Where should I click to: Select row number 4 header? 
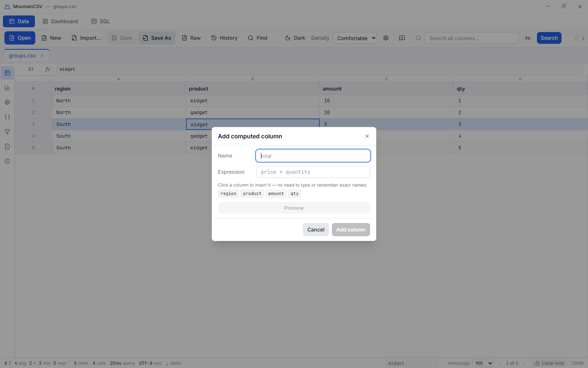(x=33, y=136)
